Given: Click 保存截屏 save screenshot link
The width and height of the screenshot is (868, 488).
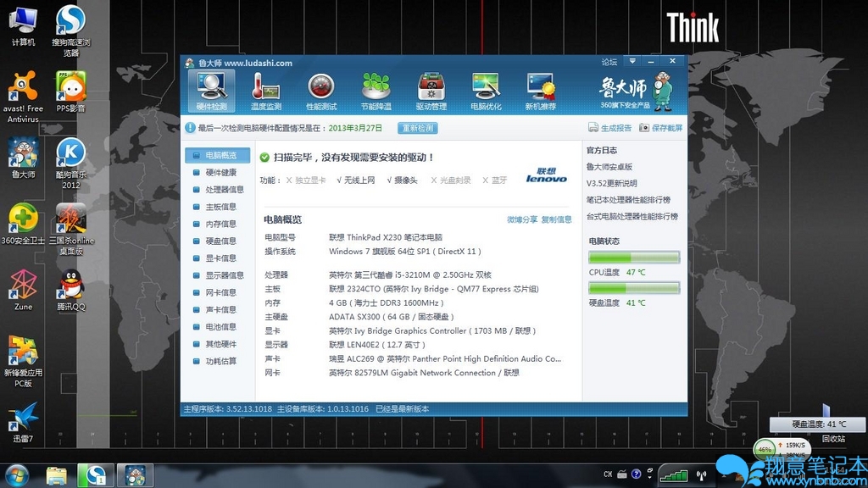Looking at the screenshot, I should 661,128.
